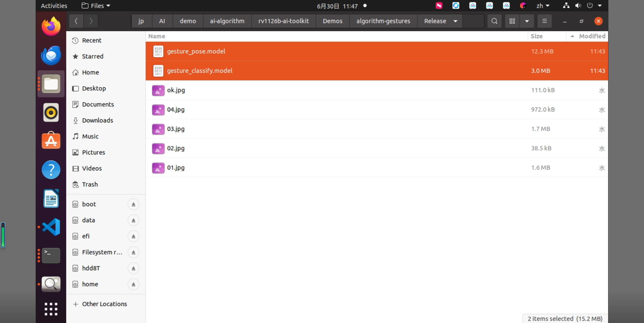Navigate to demo breadcrumb folder
This screenshot has height=323, width=644.
tap(188, 21)
